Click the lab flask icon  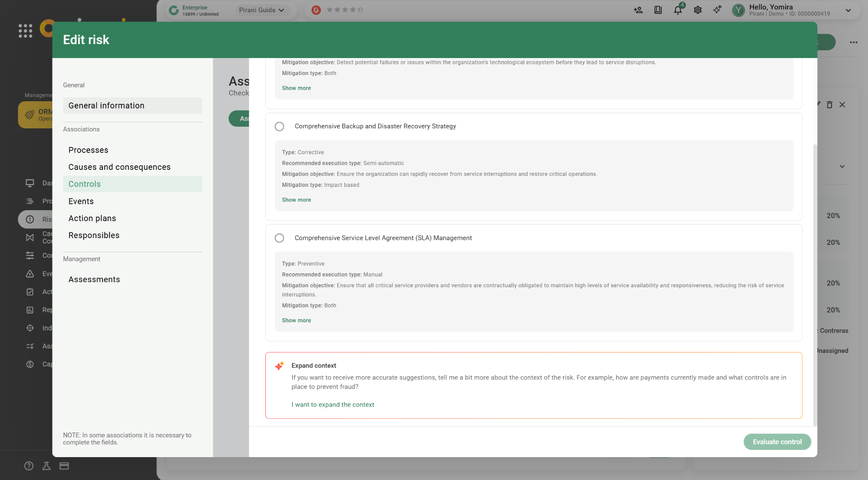(47, 466)
